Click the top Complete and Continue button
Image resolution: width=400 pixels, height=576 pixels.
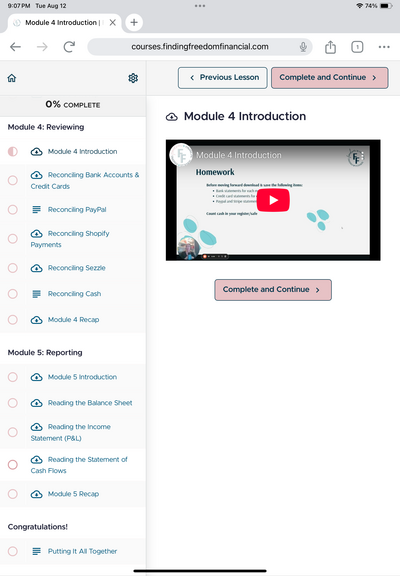coord(329,78)
